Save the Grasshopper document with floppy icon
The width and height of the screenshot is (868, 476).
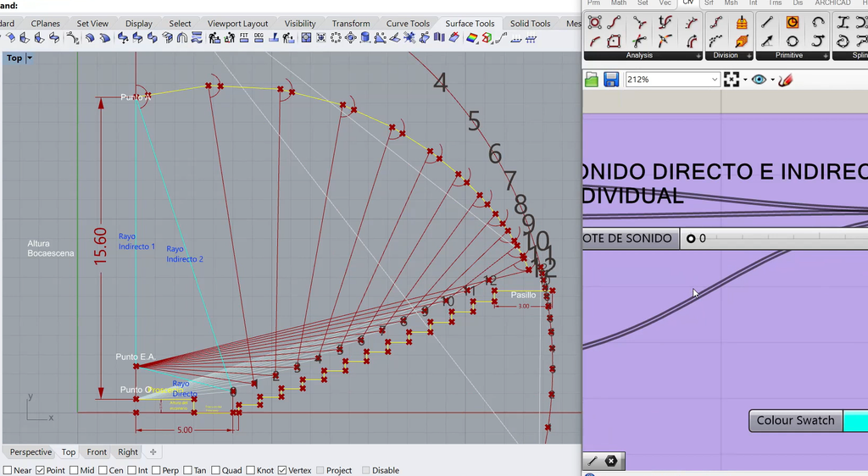click(x=611, y=80)
